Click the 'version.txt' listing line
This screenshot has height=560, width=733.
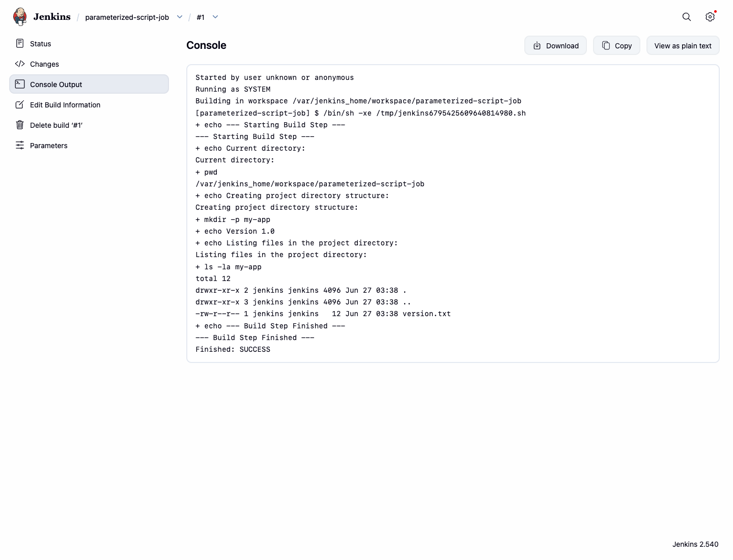[x=323, y=314]
